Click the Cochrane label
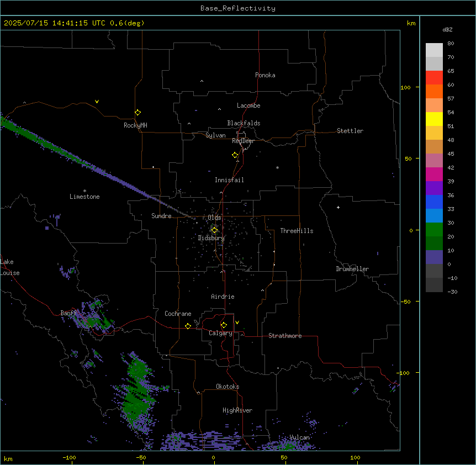This screenshot has height=465, width=476. coord(178,314)
